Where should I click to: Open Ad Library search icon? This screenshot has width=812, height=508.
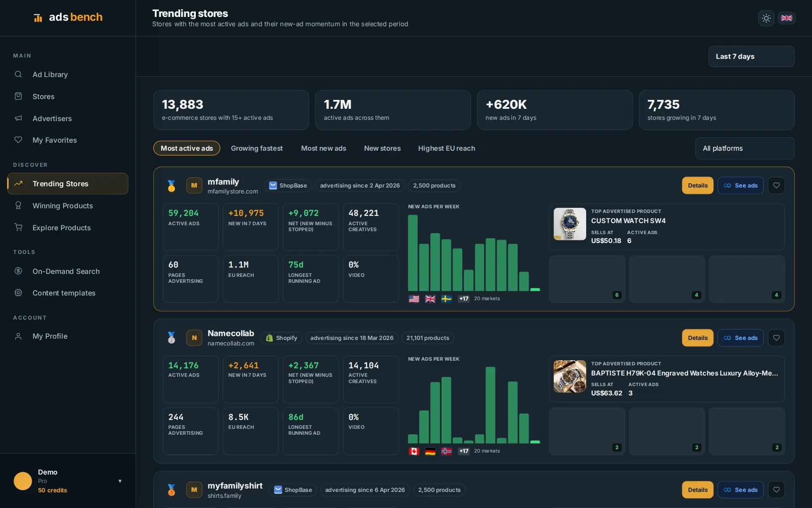click(x=18, y=74)
